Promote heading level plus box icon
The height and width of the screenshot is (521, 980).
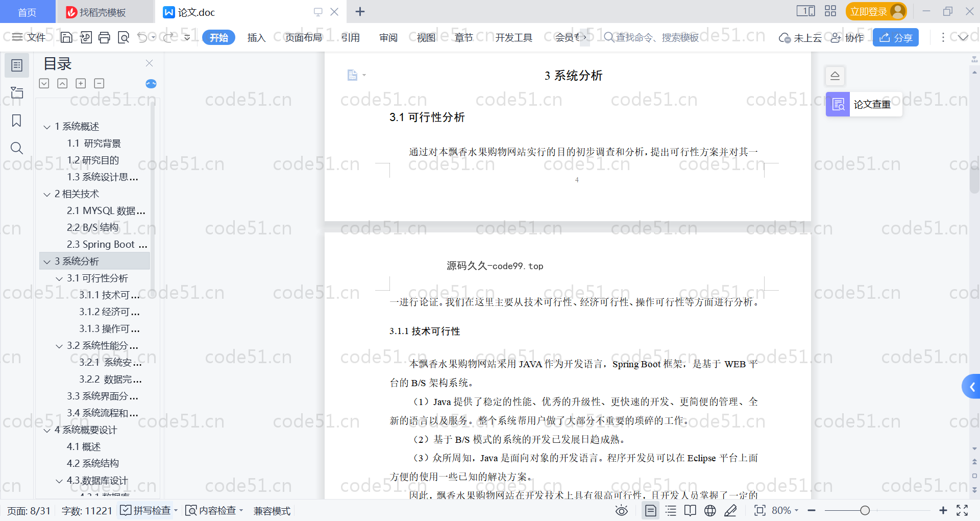click(x=81, y=83)
